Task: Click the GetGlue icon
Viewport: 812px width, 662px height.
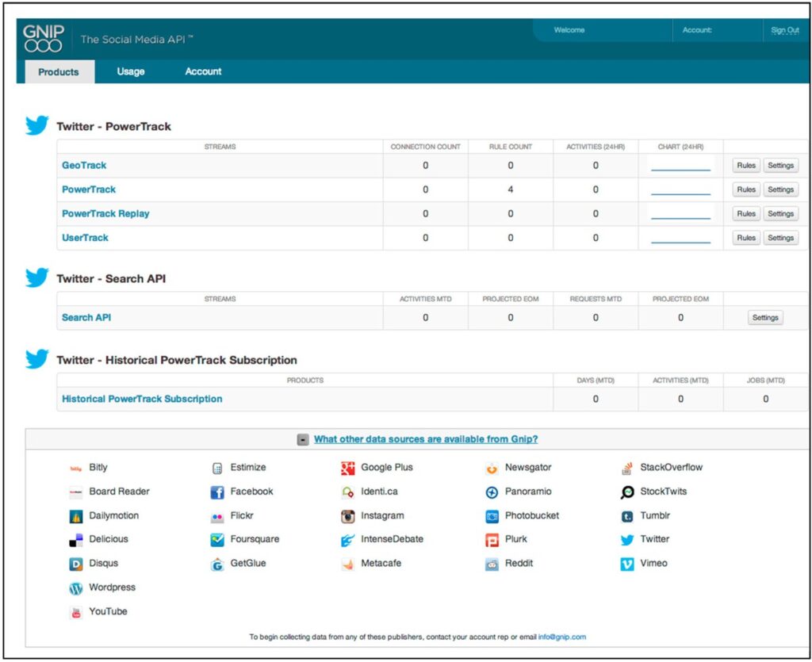Action: tap(217, 564)
